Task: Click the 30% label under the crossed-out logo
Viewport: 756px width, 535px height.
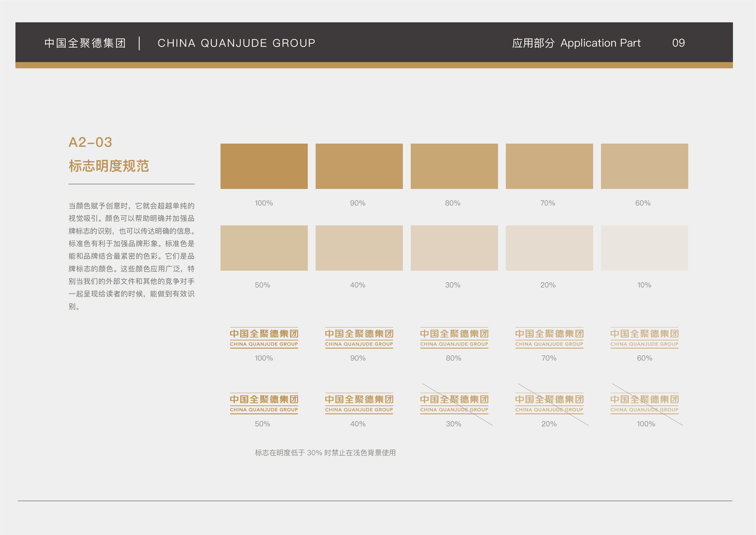Action: click(x=454, y=424)
